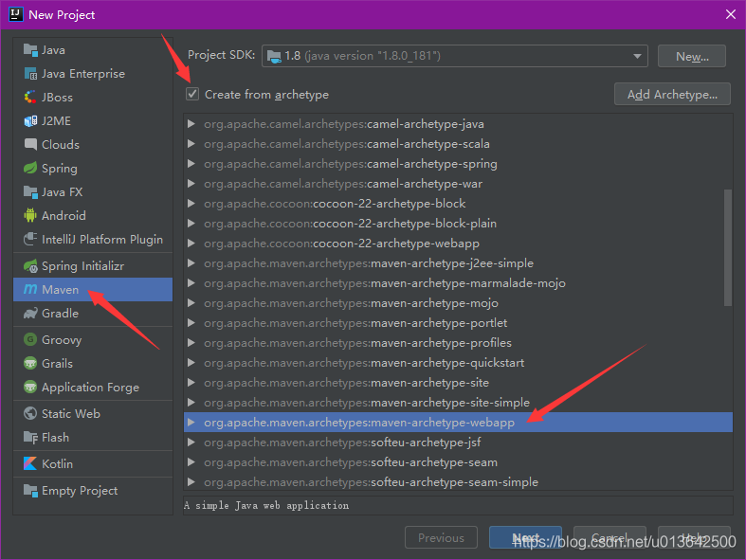Screen dimensions: 746x560
Task: Select Gradle project type
Action: tap(93, 313)
